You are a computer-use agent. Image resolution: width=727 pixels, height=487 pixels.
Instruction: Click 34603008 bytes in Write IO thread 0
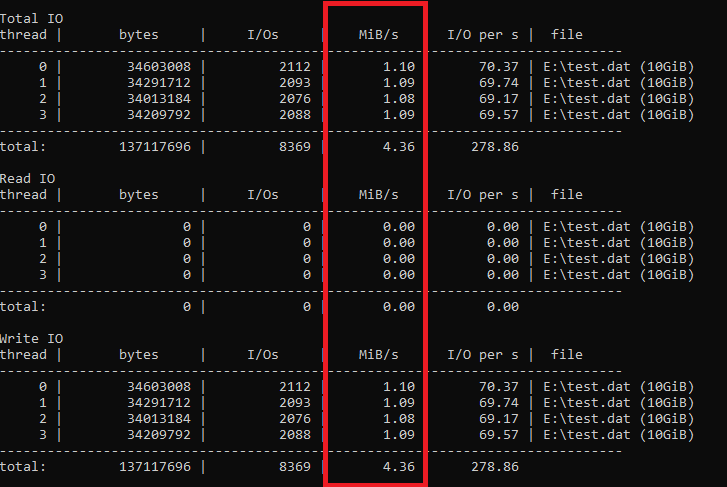[x=159, y=387]
